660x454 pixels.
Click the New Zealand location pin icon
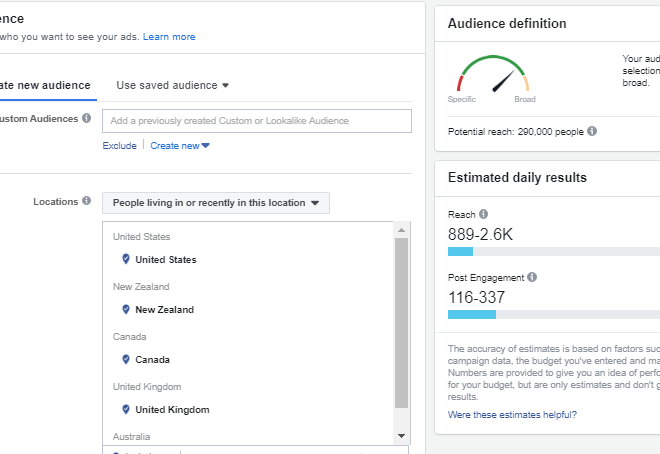tap(125, 309)
